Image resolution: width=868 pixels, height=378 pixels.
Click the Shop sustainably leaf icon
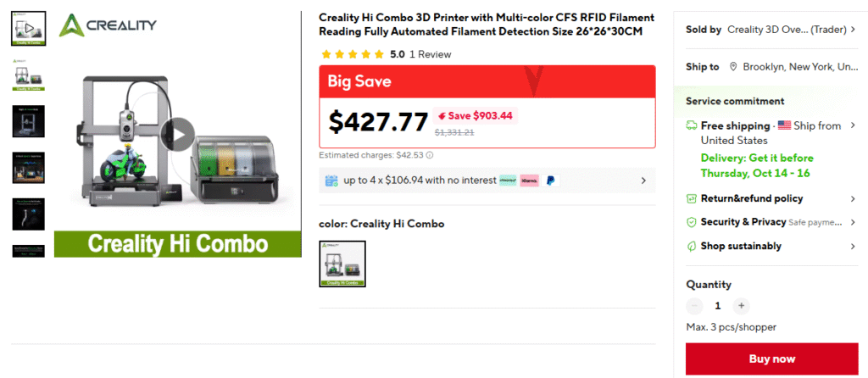click(691, 246)
